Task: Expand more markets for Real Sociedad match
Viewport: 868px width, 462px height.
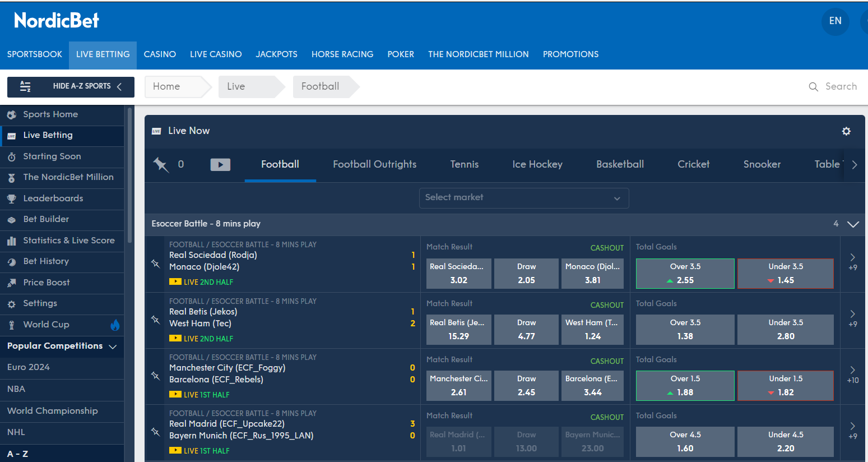Action: 852,262
